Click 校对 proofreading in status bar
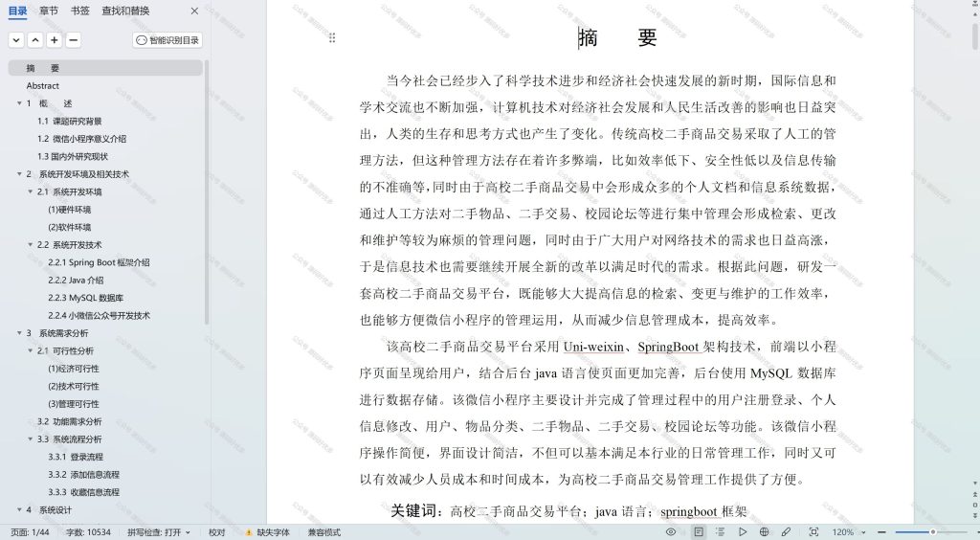 point(217,532)
